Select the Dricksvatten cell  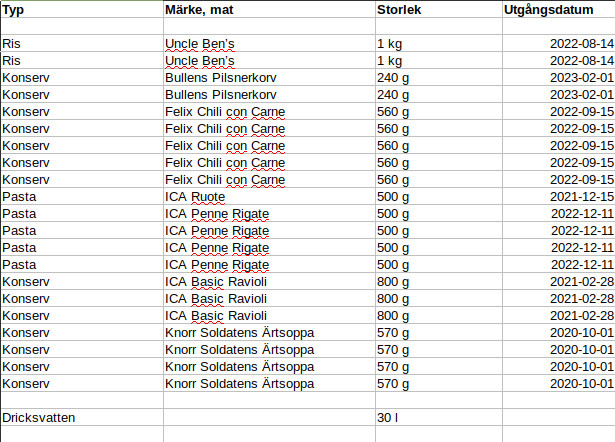(82, 417)
